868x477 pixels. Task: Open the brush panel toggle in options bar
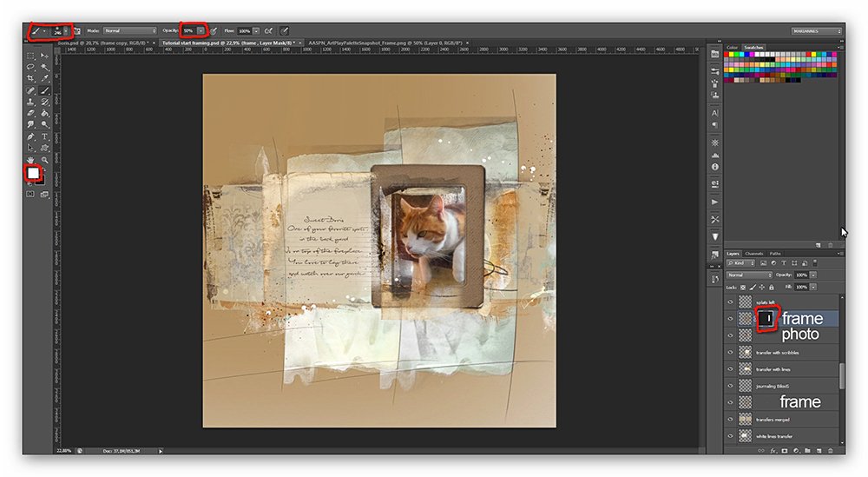tap(77, 31)
